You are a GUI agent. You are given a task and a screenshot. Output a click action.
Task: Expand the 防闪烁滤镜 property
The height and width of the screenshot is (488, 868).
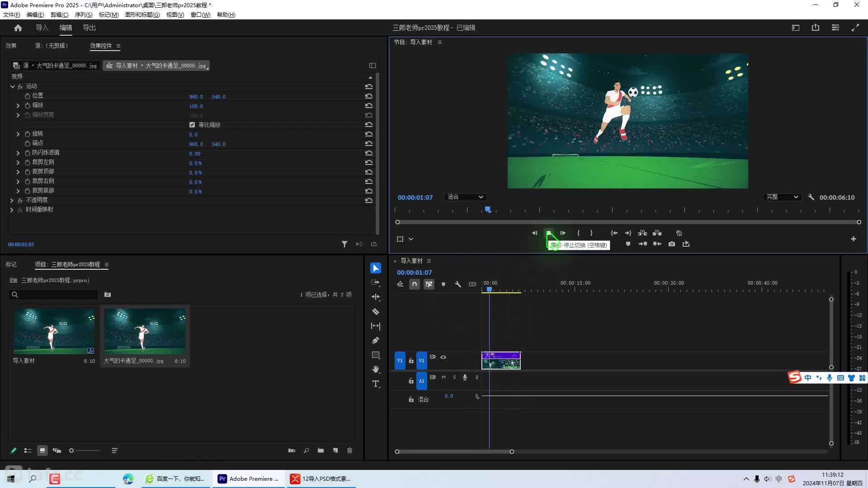point(18,153)
